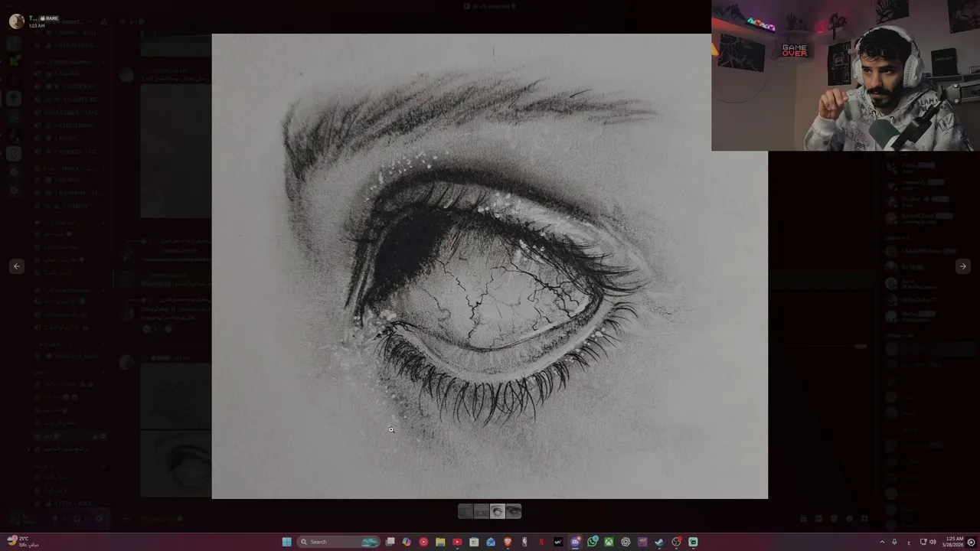Open the Mail app in the taskbar
The width and height of the screenshot is (980, 551).
tap(491, 542)
